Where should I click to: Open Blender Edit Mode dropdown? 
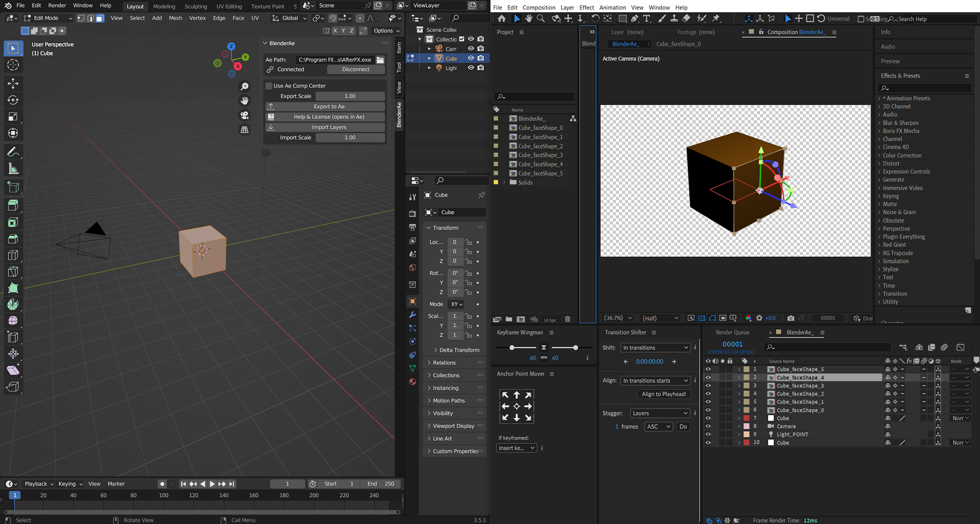[48, 18]
